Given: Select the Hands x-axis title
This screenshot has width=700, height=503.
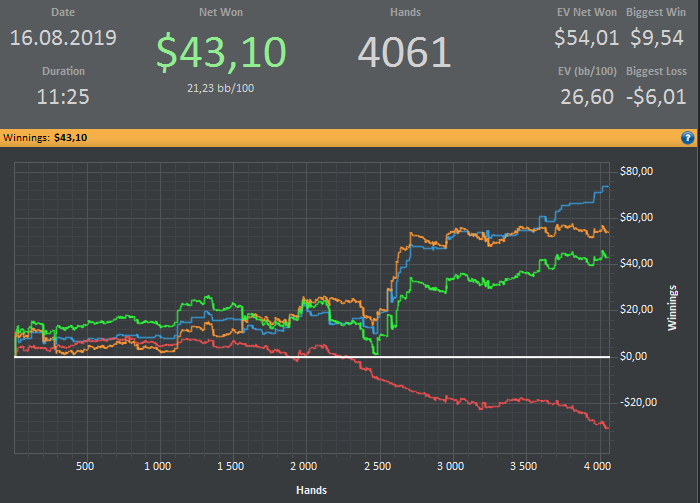Looking at the screenshot, I should [x=312, y=491].
